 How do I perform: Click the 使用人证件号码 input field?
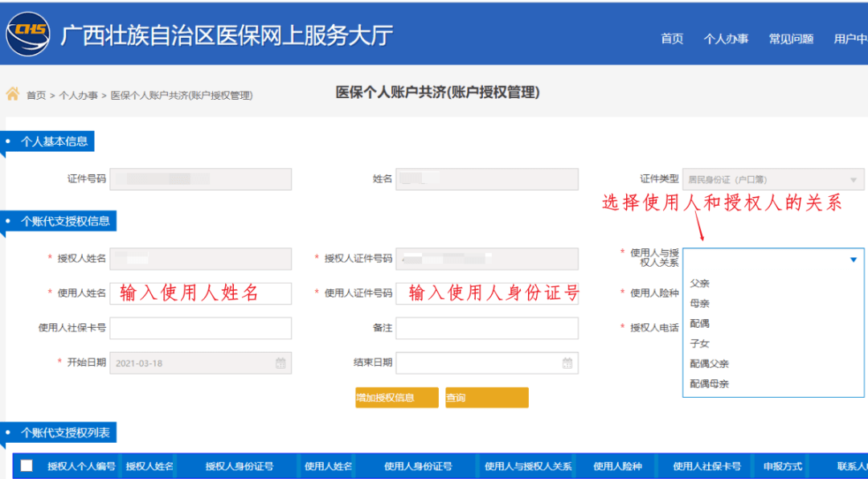point(486,293)
